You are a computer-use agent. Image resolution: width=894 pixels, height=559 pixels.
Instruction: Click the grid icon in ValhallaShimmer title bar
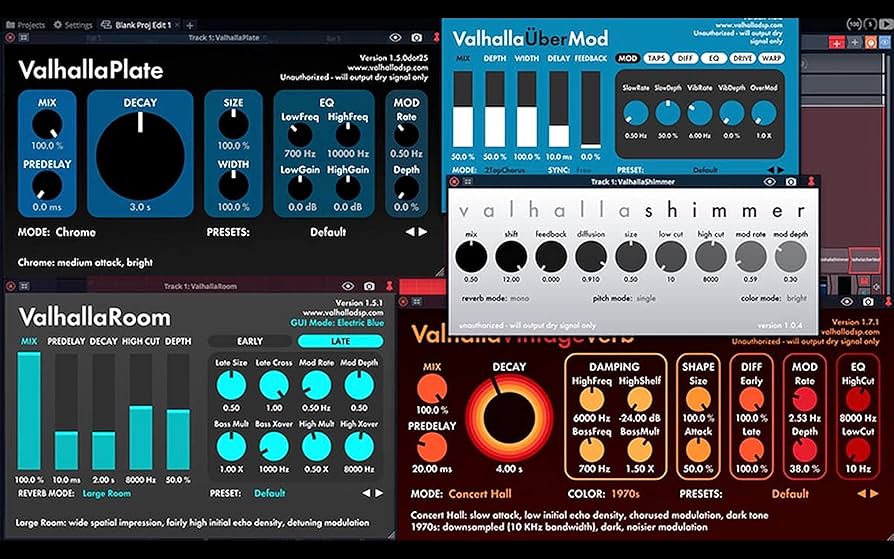coord(468,181)
